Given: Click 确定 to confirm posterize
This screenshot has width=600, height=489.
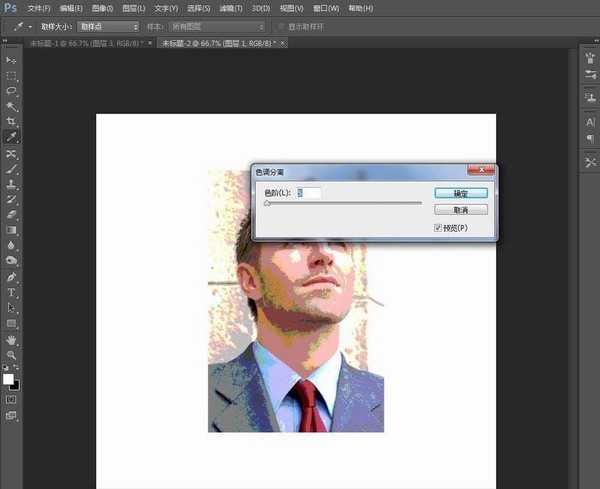Looking at the screenshot, I should pyautogui.click(x=461, y=193).
